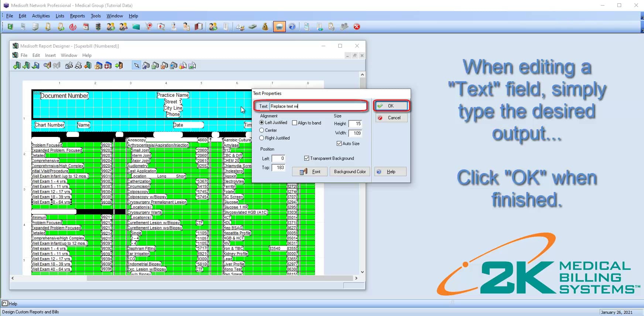Image resolution: width=644 pixels, height=316 pixels.
Task: Check the Align to band box
Action: point(294,123)
